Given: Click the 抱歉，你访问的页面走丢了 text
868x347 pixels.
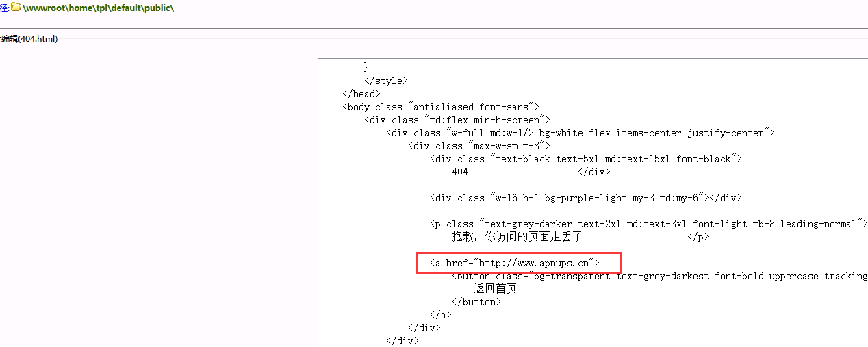Looking at the screenshot, I should [x=516, y=237].
